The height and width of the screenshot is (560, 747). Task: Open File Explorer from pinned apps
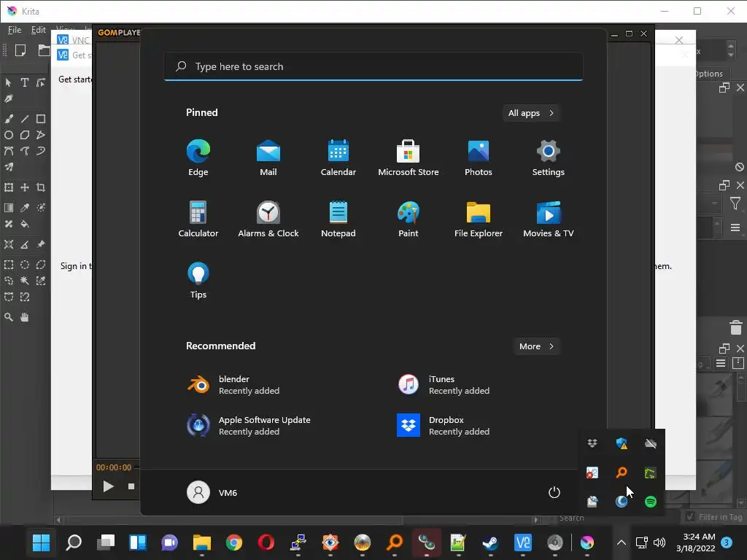[x=479, y=219]
